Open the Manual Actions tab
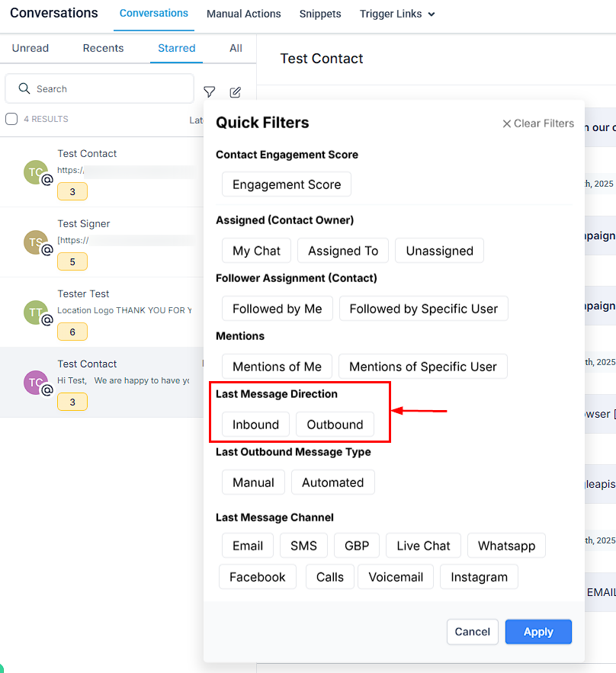Image resolution: width=616 pixels, height=673 pixels. coord(243,14)
